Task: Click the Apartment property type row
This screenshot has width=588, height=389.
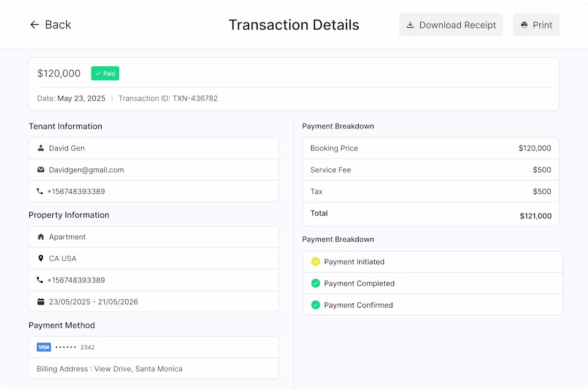Action: coord(154,237)
